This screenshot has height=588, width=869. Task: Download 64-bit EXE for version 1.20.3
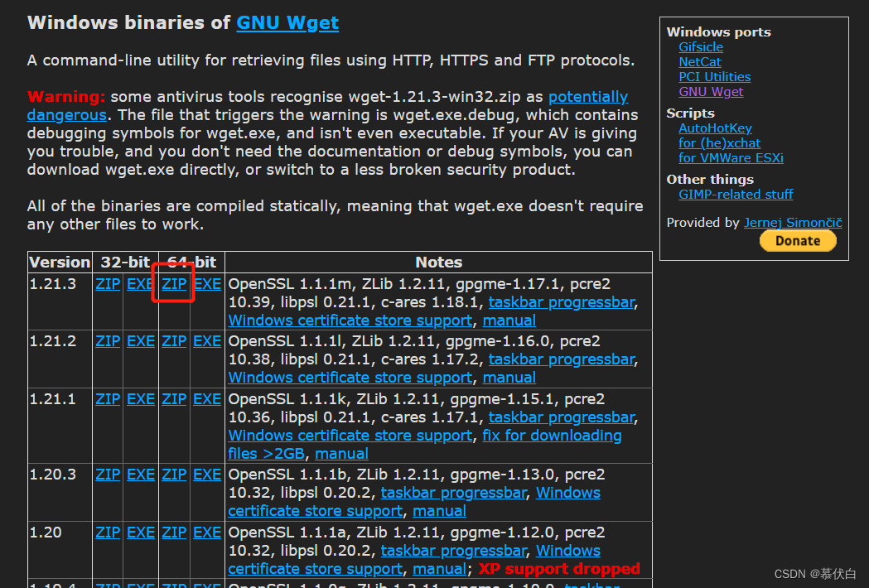(x=207, y=475)
